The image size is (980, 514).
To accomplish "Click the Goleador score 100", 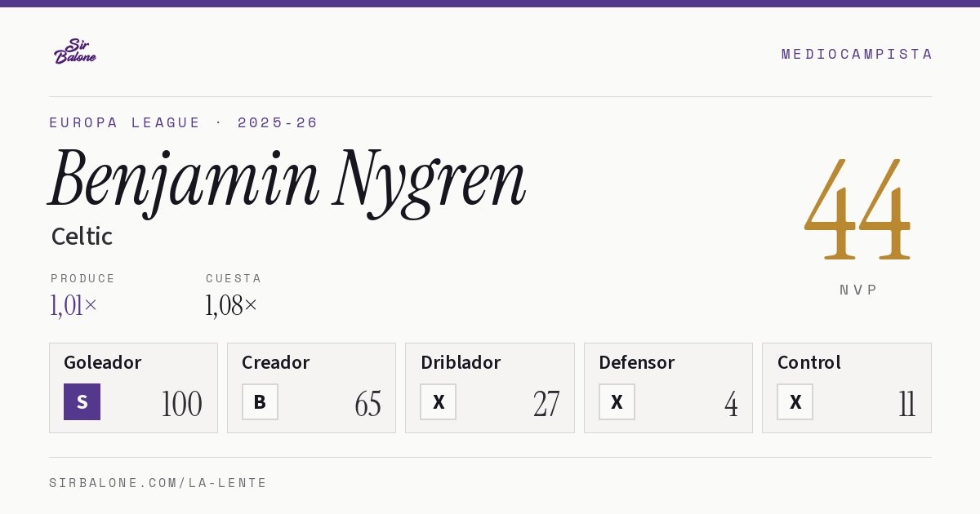I will pos(181,404).
